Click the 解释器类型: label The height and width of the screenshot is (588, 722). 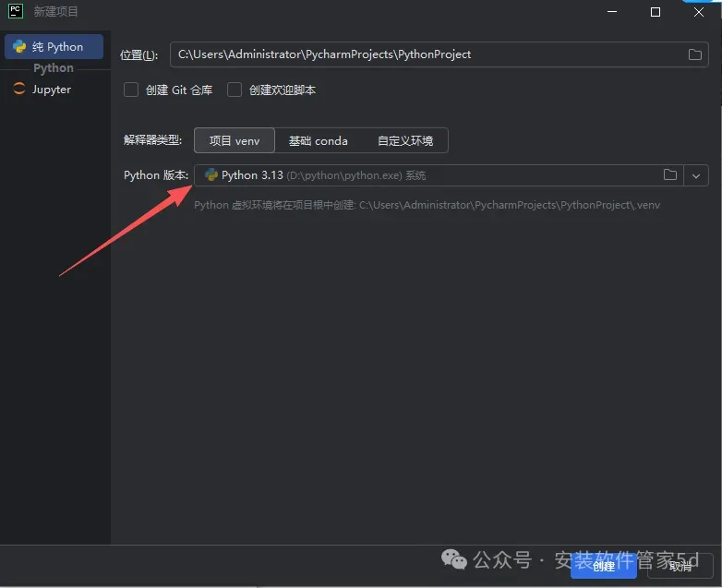tap(153, 140)
